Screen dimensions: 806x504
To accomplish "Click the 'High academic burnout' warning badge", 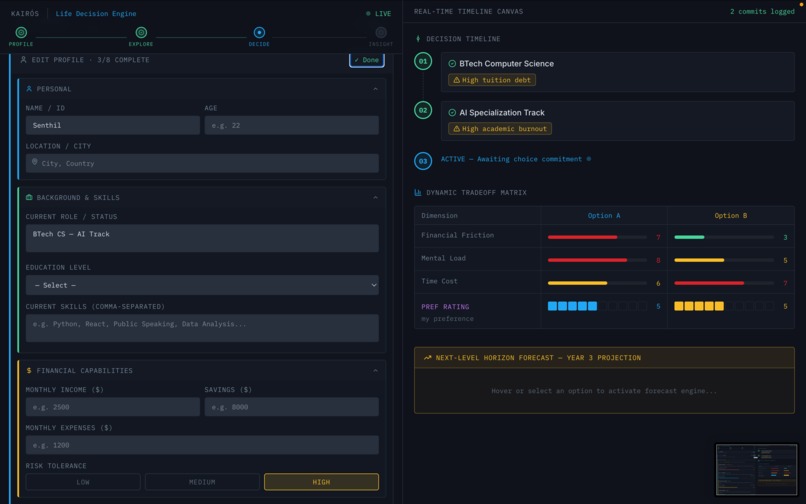I will click(500, 129).
